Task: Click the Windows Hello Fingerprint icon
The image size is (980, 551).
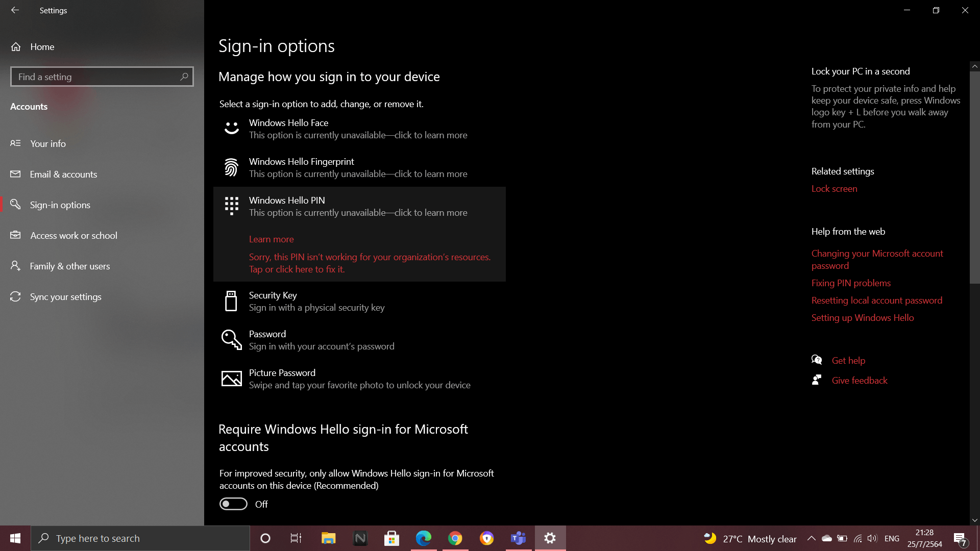Action: pyautogui.click(x=231, y=167)
